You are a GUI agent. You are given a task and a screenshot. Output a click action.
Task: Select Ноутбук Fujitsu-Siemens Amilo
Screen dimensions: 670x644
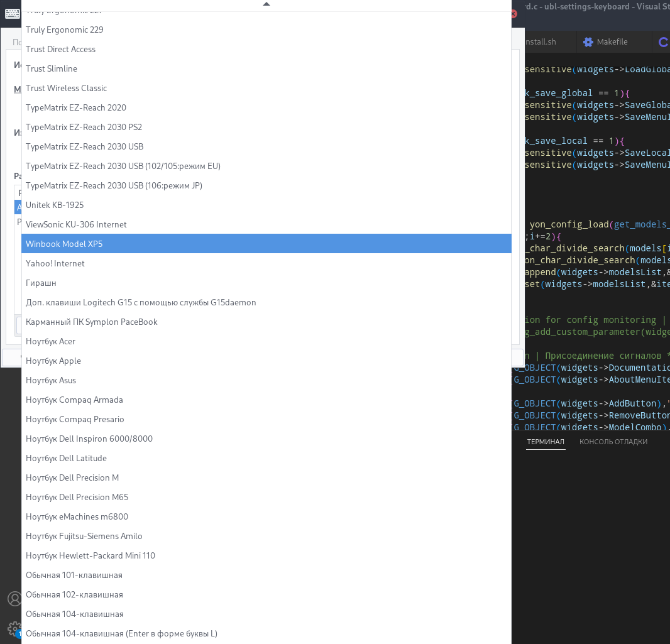(266, 537)
